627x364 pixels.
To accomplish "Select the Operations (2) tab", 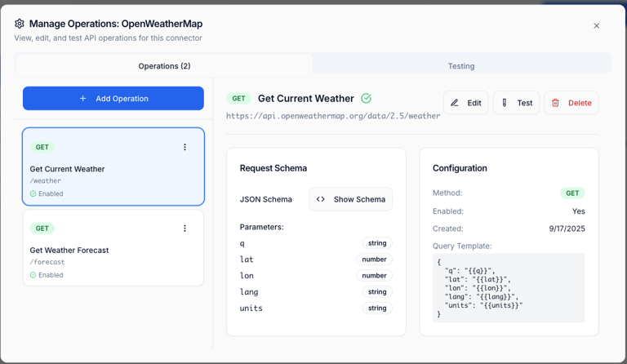I will [164, 66].
